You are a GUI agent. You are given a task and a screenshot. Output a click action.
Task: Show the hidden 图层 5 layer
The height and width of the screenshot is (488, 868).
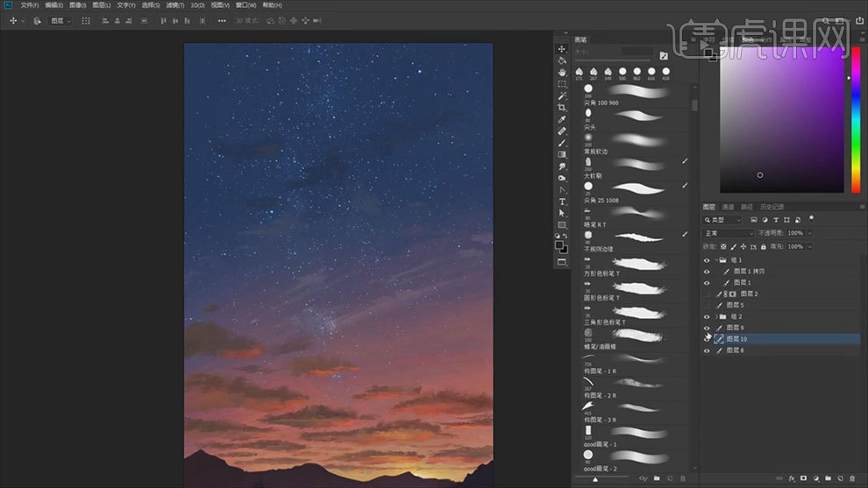point(707,305)
